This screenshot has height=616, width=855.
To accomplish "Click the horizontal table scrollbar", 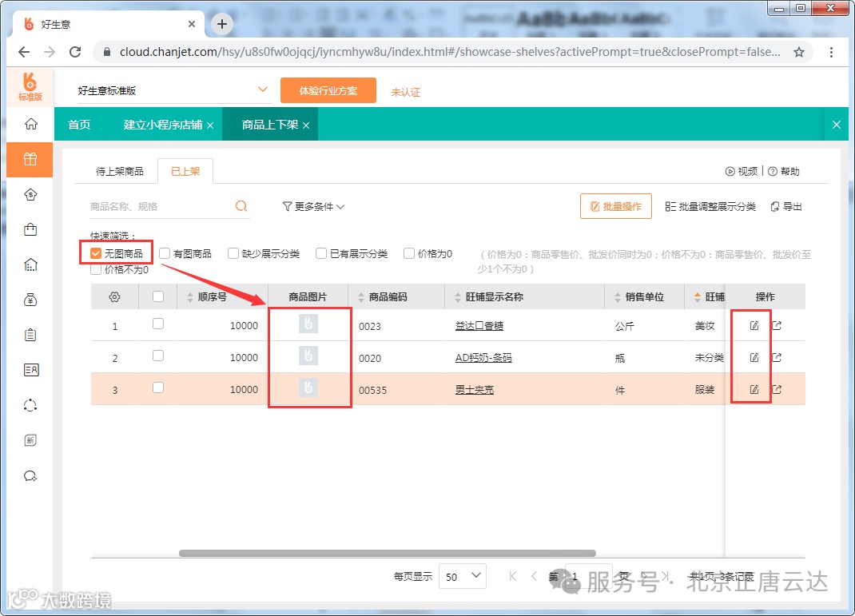I will (388, 553).
